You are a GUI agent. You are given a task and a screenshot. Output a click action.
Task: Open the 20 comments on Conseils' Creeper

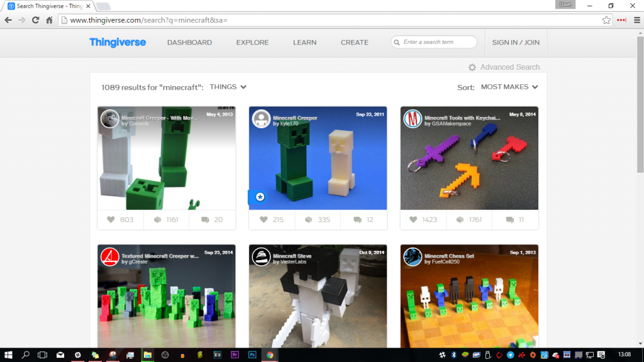(213, 219)
